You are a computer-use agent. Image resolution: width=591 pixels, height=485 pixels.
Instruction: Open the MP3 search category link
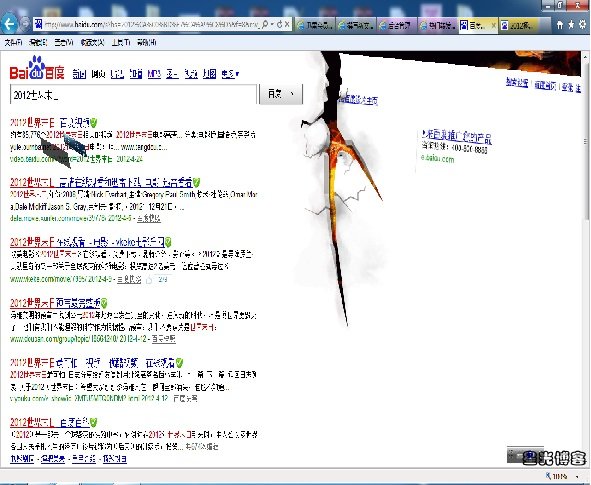[154, 74]
